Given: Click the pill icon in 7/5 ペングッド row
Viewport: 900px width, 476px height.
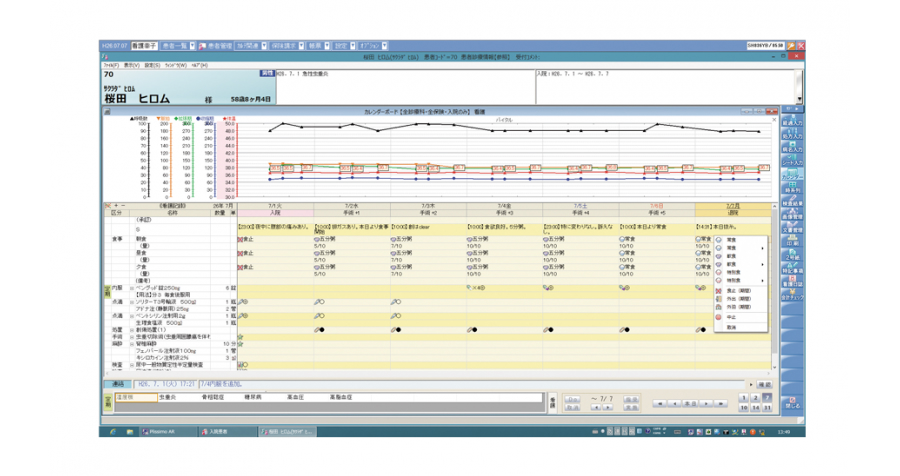Looking at the screenshot, I should (x=547, y=288).
